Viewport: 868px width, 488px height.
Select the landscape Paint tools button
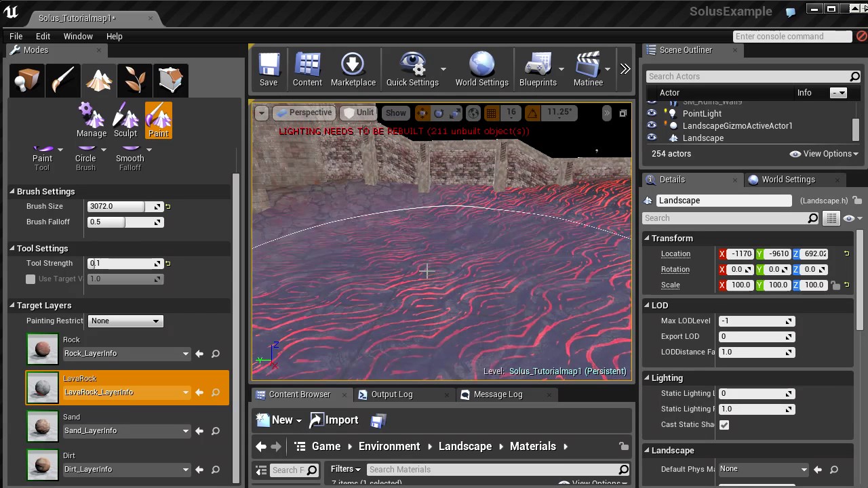point(159,121)
